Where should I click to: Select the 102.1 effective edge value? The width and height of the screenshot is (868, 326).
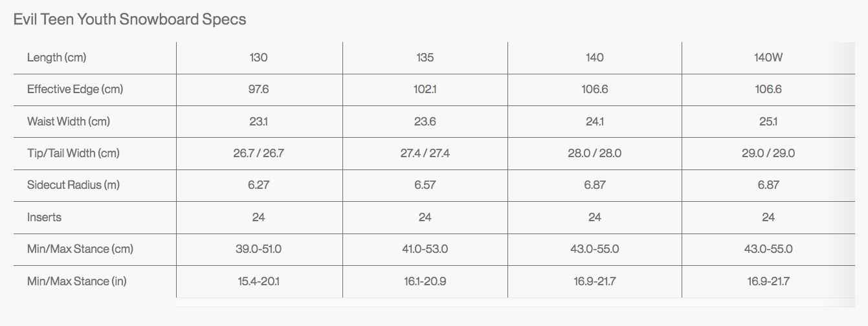425,89
